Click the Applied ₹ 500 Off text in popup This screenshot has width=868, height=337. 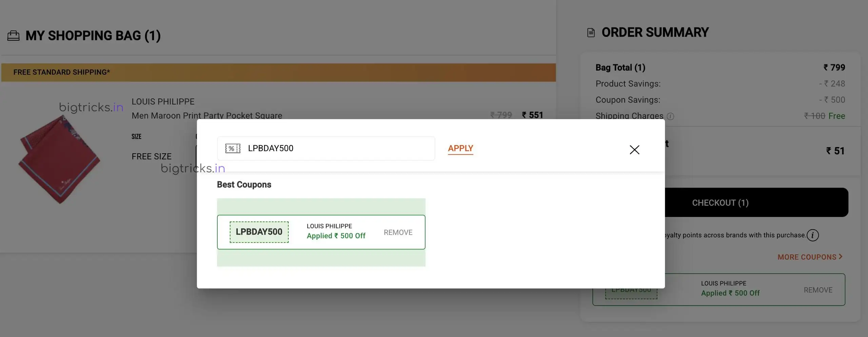(x=336, y=236)
